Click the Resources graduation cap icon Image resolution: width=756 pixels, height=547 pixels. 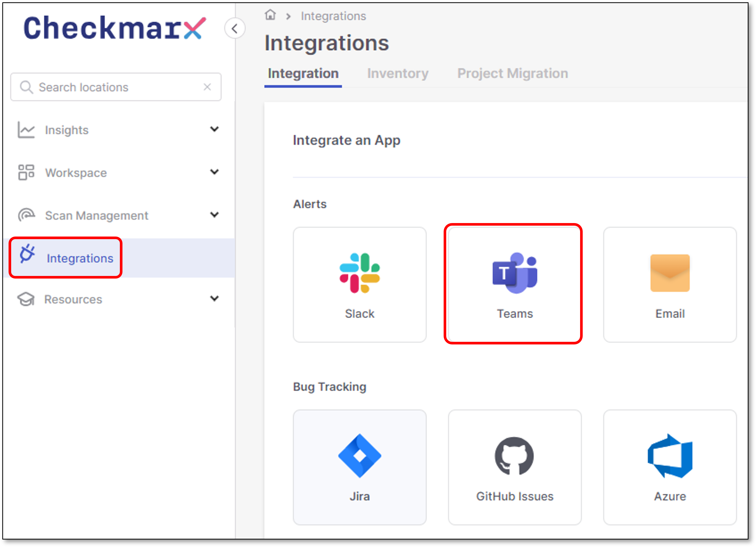[26, 299]
